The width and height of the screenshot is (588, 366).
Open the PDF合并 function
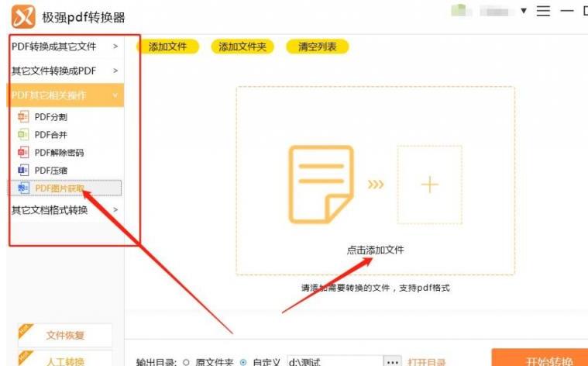(51, 135)
